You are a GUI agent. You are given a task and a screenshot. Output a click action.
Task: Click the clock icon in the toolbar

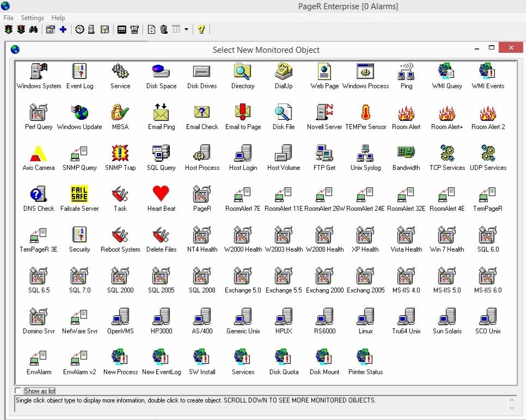pos(79,29)
